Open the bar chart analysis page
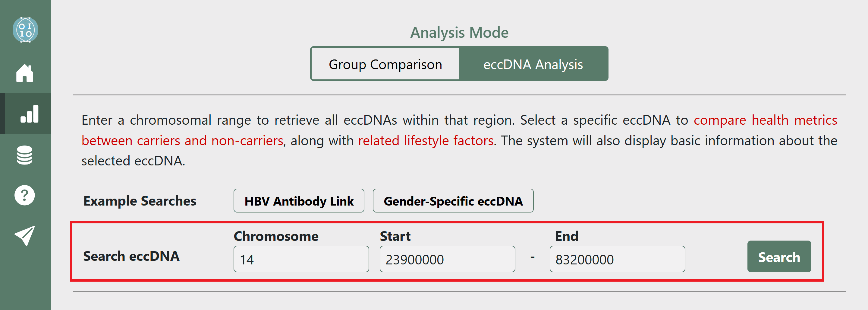The height and width of the screenshot is (310, 868). click(x=29, y=114)
